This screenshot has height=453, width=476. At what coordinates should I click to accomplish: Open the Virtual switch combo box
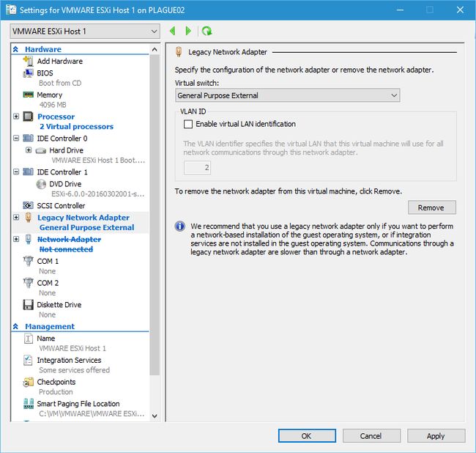point(288,95)
